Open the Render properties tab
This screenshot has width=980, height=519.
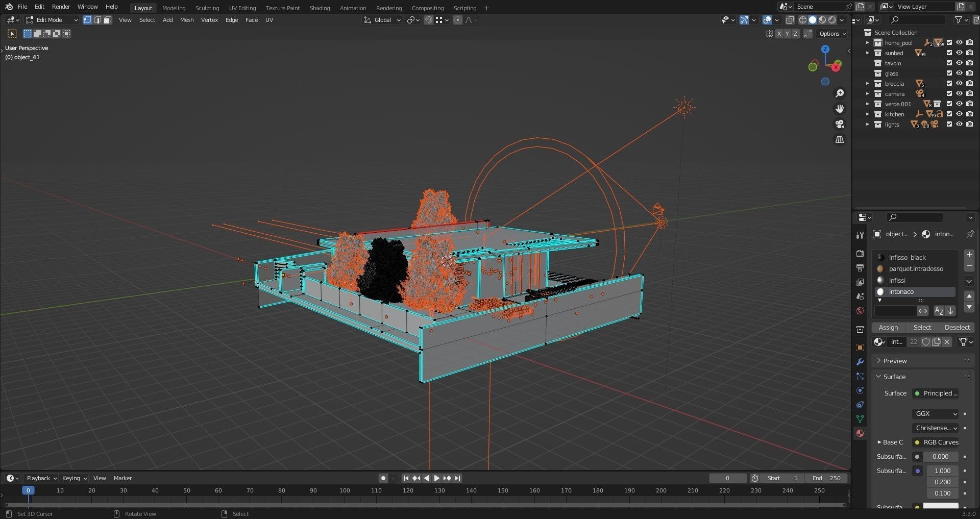tap(860, 254)
